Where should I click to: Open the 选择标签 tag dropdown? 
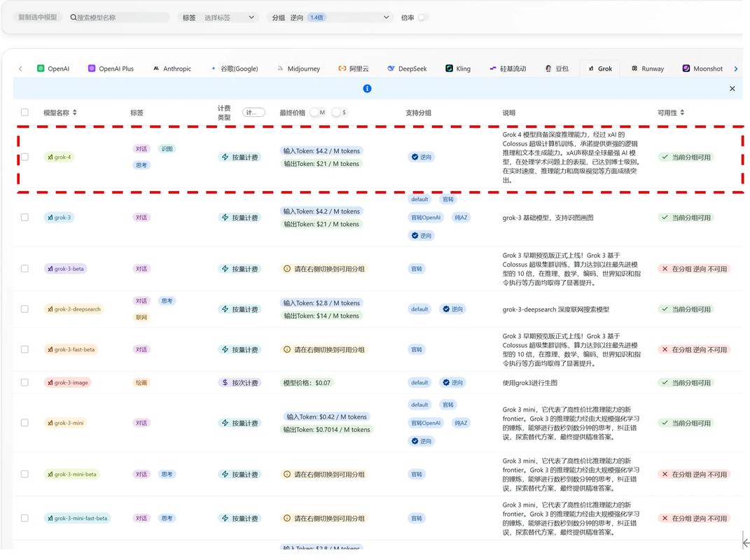[x=228, y=17]
